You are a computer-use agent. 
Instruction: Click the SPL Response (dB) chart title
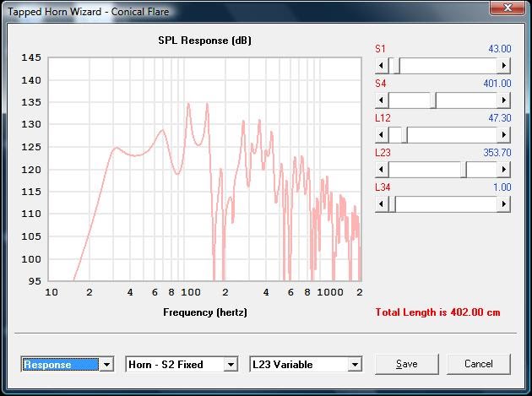[204, 41]
